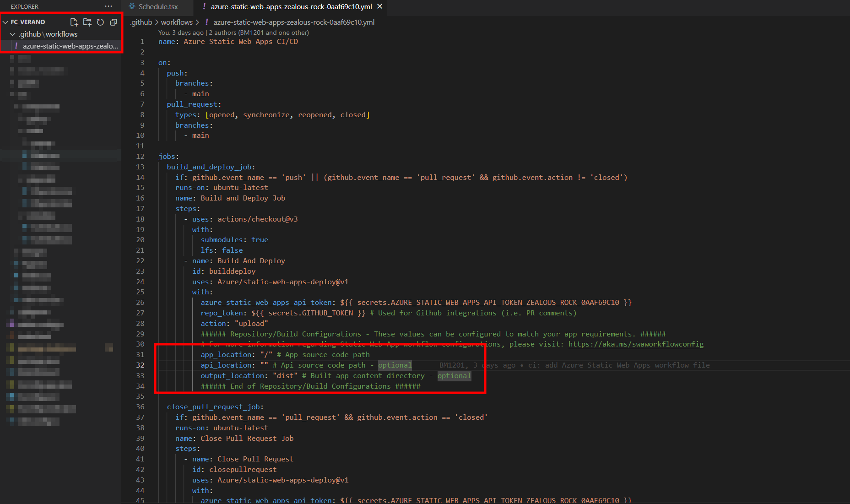The width and height of the screenshot is (850, 504).
Task: Click the 'build_and_deploy_job:' key
Action: pos(211,167)
